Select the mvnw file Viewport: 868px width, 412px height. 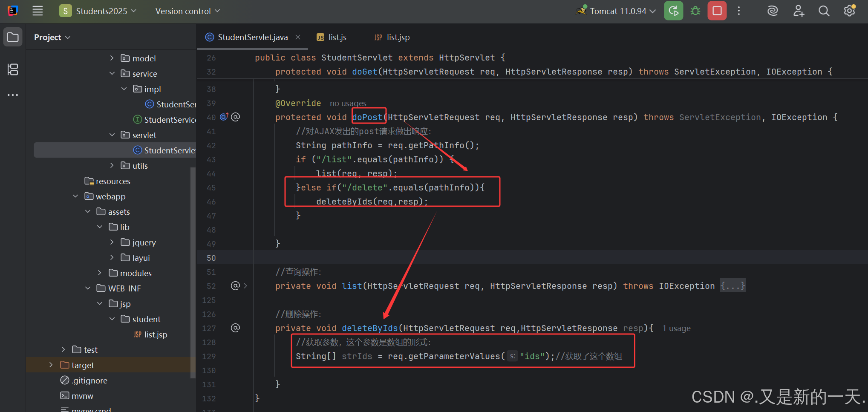coord(77,396)
